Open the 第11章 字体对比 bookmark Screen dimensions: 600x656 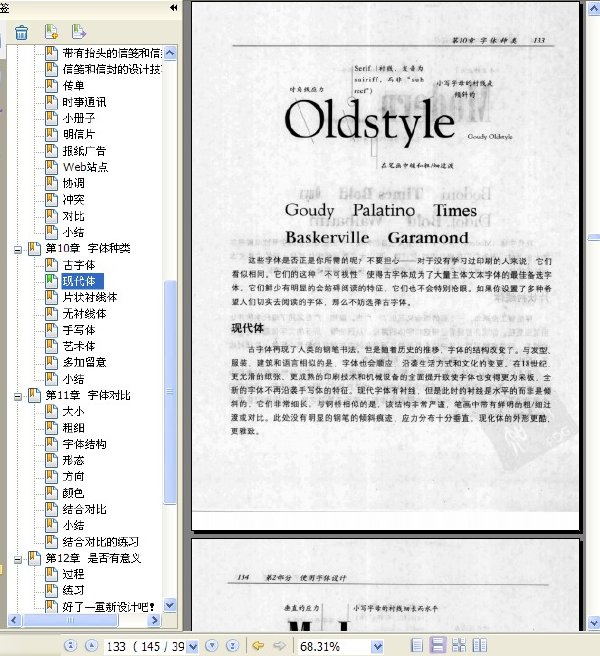(x=88, y=395)
